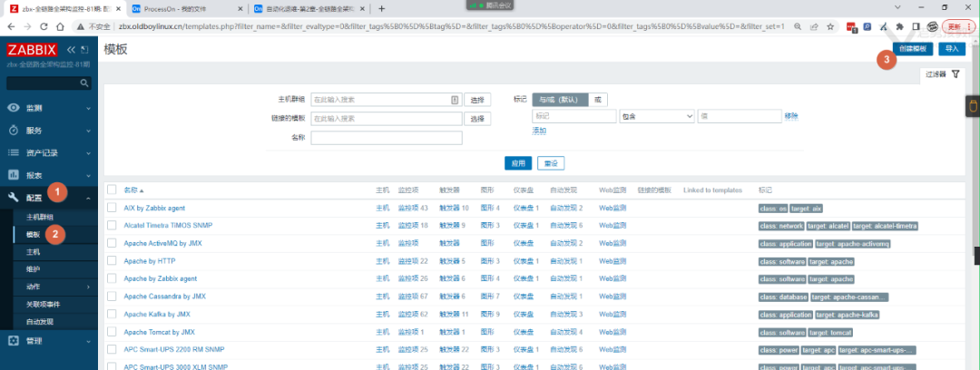Click the red extension icon with badge
This screenshot has width=980, height=370.
coord(851,27)
